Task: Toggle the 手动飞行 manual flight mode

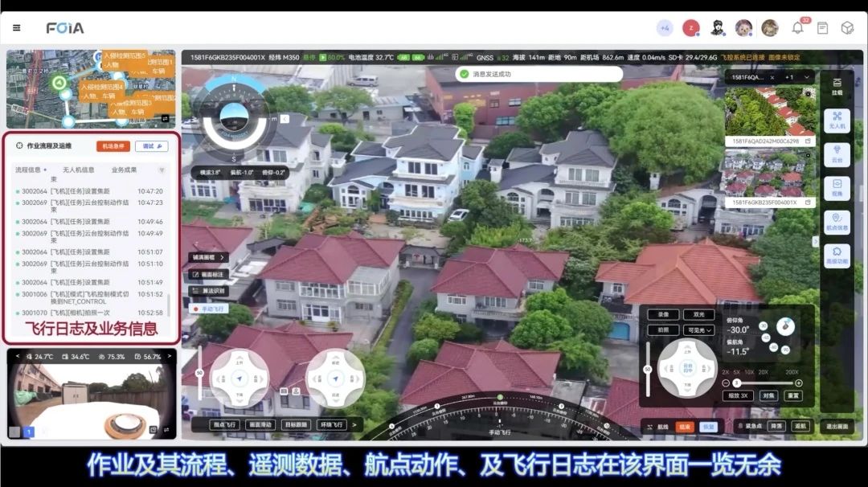Action: tap(208, 309)
